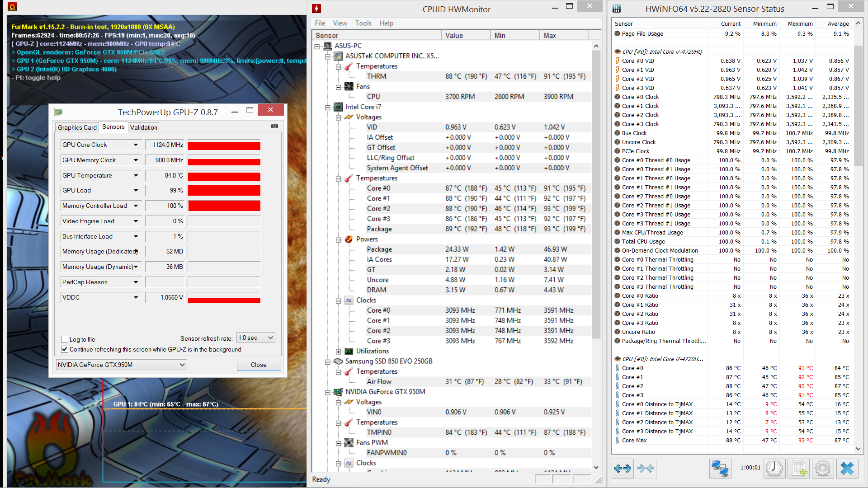Click the FurMark window title icon

(x=12, y=6)
